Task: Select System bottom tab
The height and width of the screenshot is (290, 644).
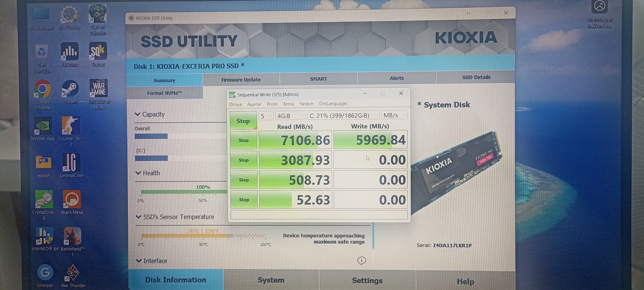Action: coord(271,280)
